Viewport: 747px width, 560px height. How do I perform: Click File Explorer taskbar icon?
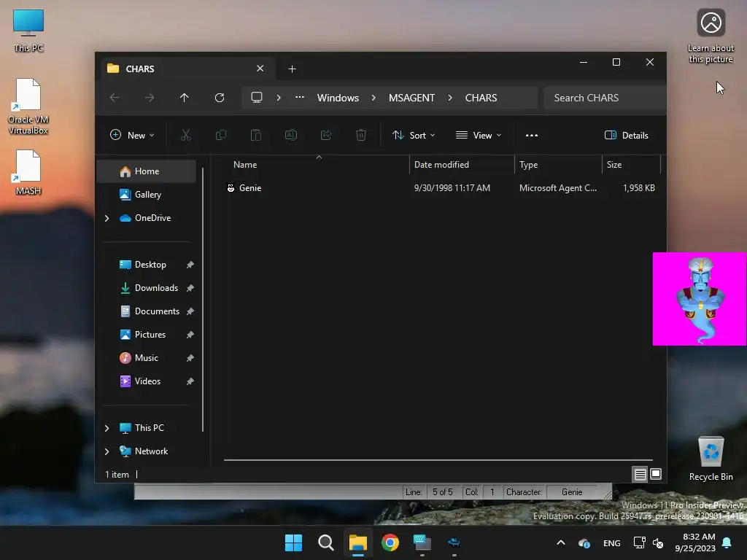tap(357, 542)
